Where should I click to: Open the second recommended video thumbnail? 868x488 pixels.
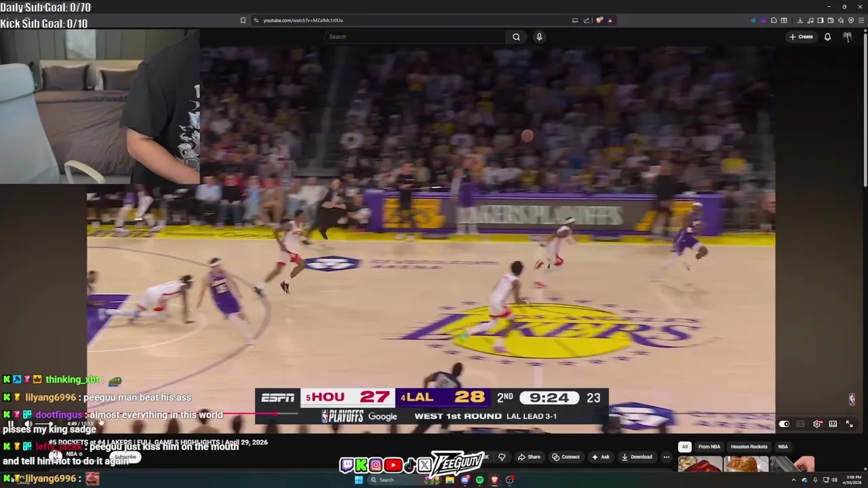746,464
